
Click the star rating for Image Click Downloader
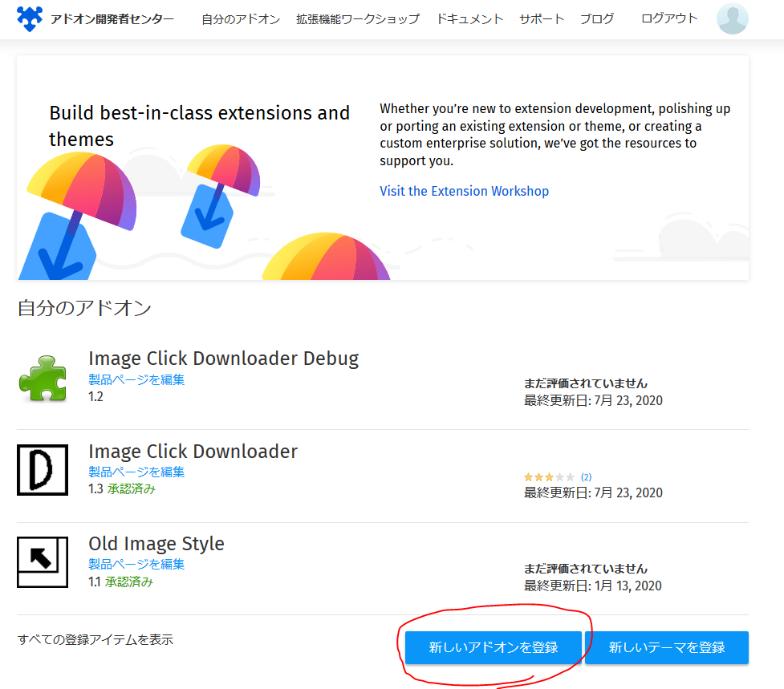[x=549, y=477]
